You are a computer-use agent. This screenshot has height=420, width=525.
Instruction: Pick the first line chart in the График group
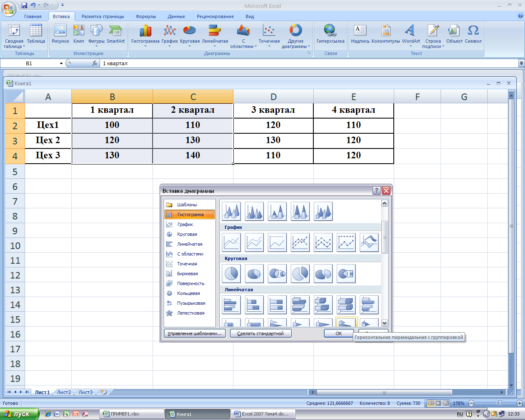231,242
